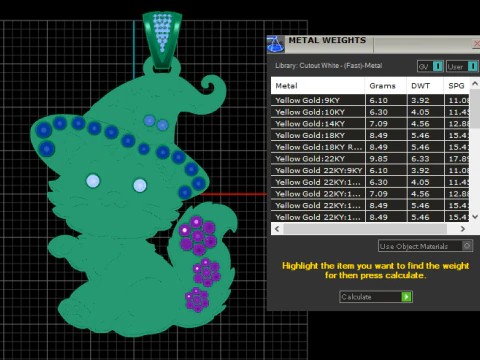Select the bottom purple flower gem cluster

pyautogui.click(x=197, y=300)
